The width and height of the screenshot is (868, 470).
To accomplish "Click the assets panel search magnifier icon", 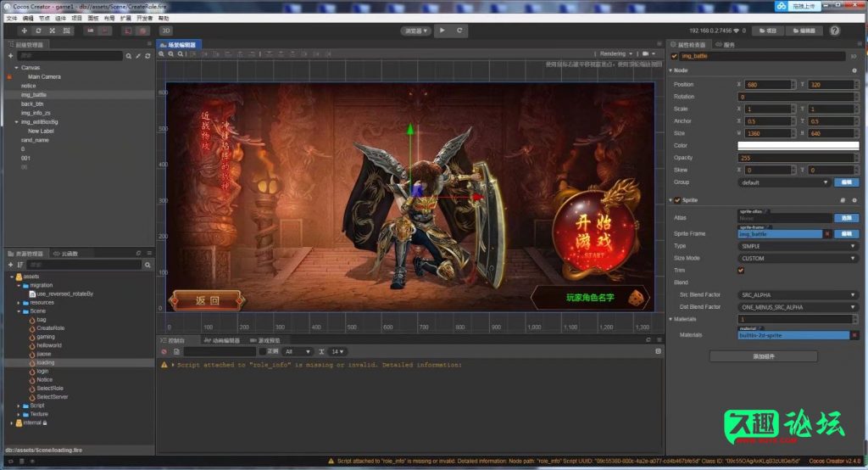I will [x=147, y=265].
